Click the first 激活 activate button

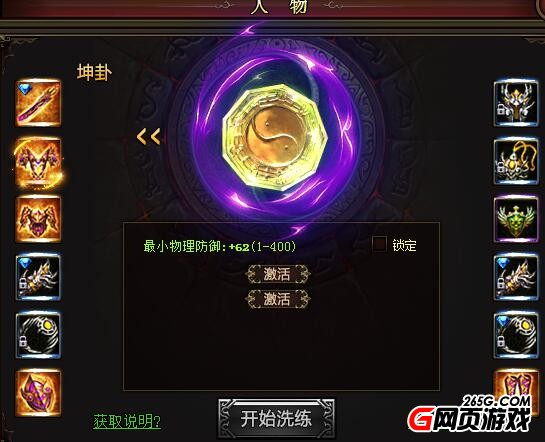277,274
